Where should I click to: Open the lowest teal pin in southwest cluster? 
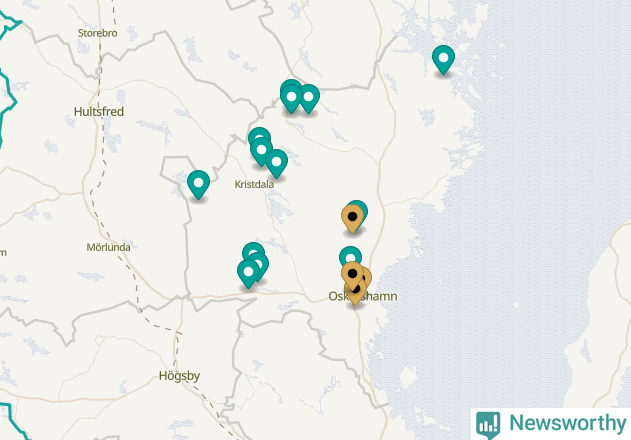[x=248, y=273]
